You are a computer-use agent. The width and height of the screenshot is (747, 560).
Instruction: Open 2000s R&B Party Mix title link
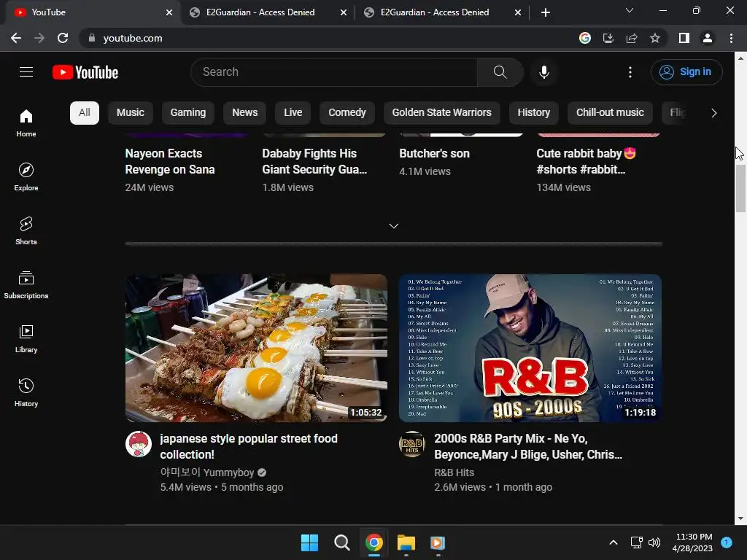pos(528,446)
